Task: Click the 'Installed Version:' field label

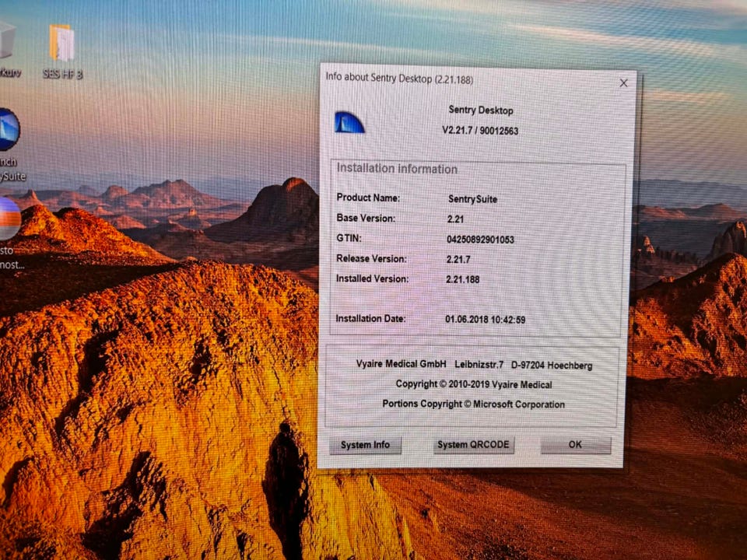Action: 373,278
